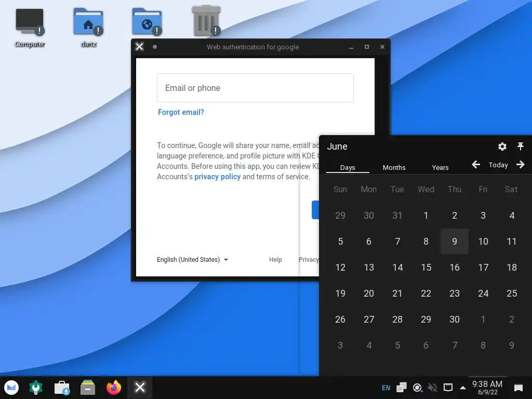Click X app icon in window title bar
532x399 pixels.
tap(139, 46)
